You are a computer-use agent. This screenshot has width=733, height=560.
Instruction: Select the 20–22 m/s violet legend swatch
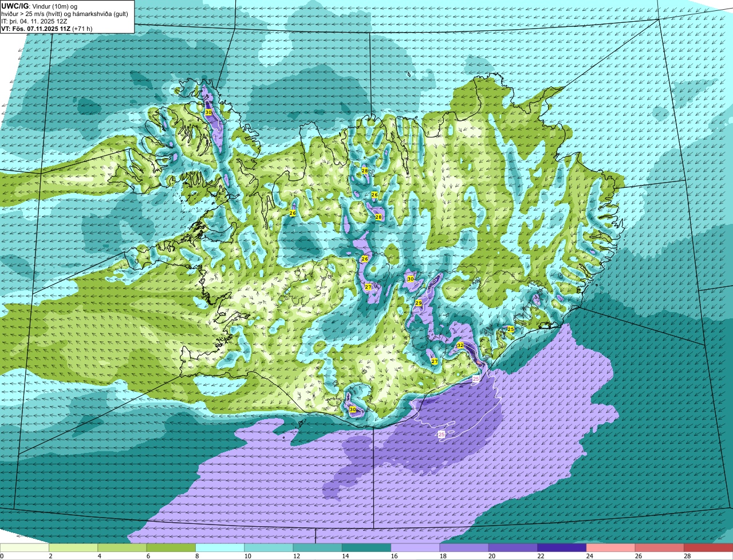pos(513,547)
